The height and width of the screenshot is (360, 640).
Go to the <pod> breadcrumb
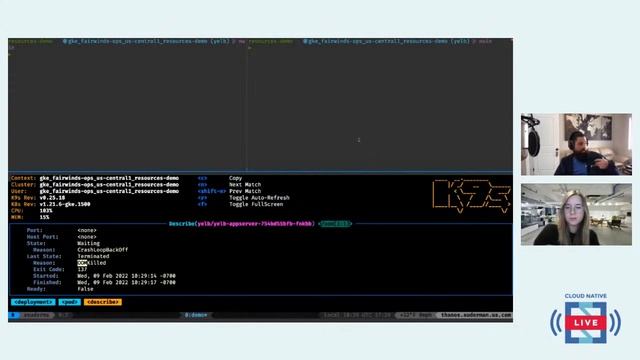tap(69, 302)
